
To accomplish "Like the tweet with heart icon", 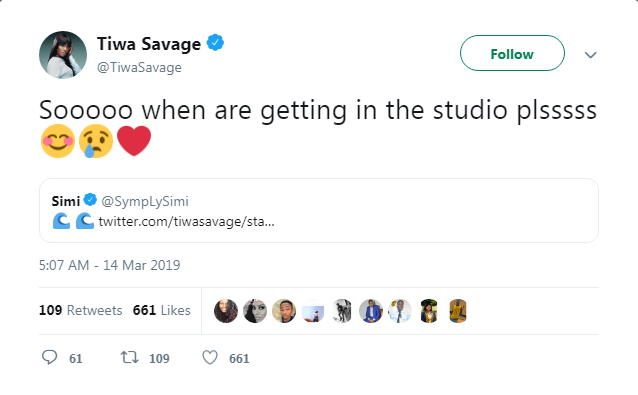I will (x=210, y=358).
